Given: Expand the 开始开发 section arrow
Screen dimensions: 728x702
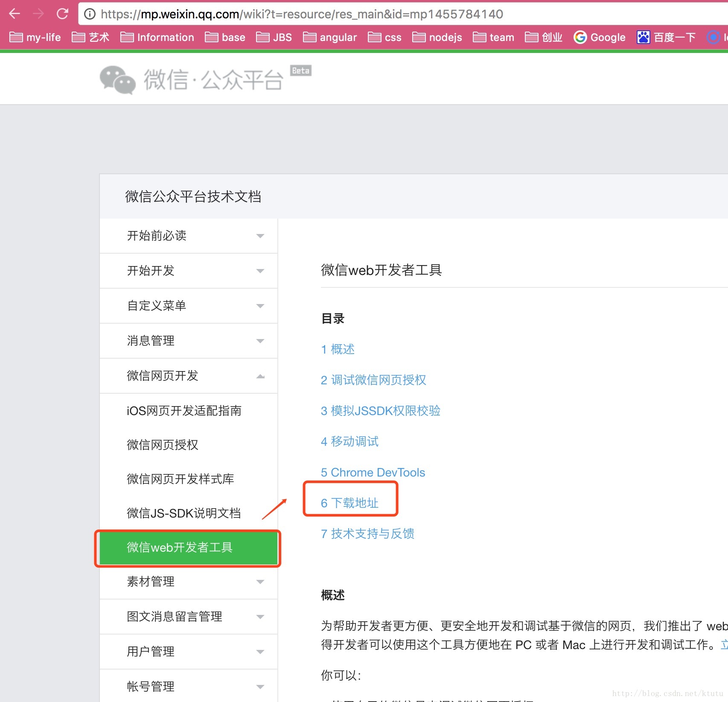Looking at the screenshot, I should (260, 271).
